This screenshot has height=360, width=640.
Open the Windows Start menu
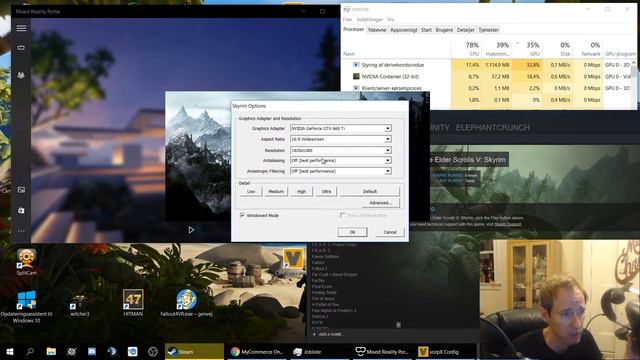(10, 351)
